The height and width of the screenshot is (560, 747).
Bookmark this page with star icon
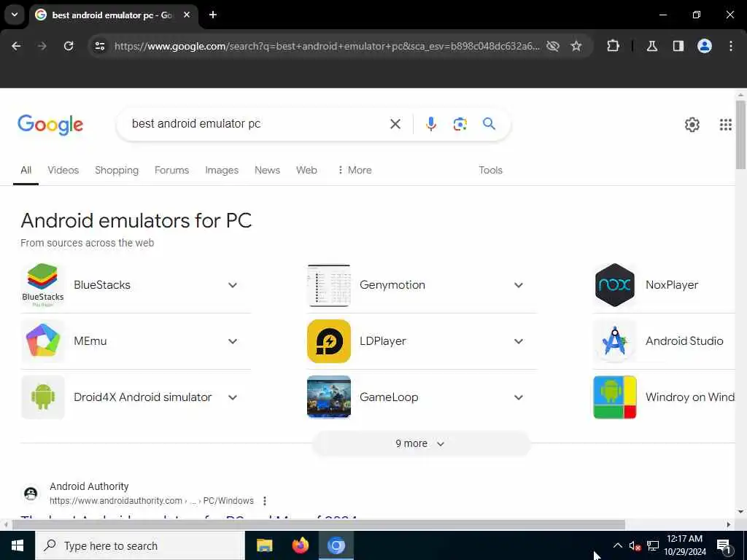pos(576,46)
